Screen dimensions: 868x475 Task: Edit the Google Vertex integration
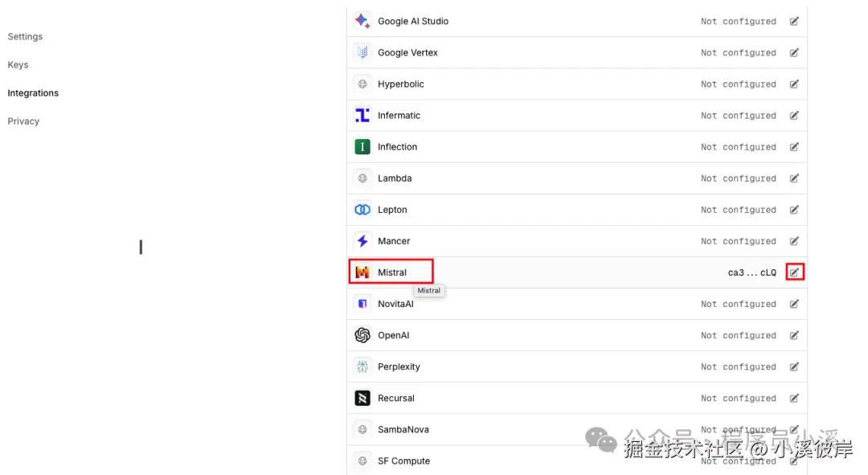[794, 52]
